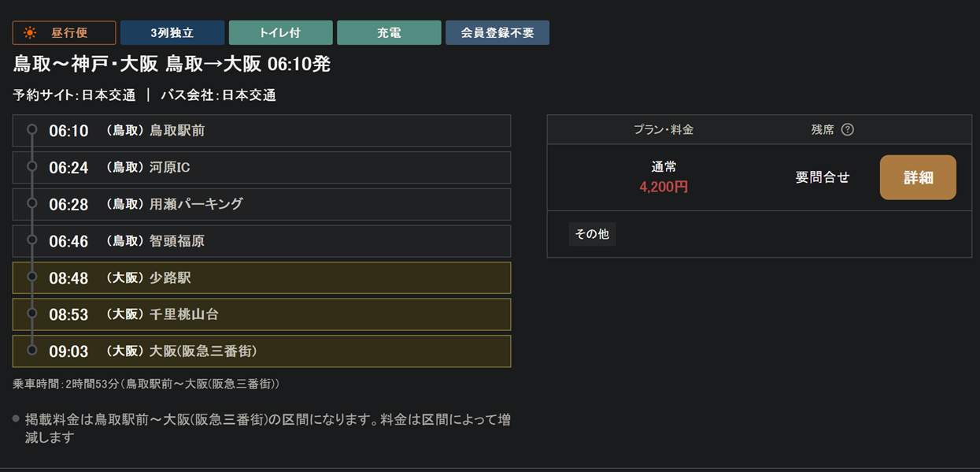Select the 06:46 智頭福原 stop row

(x=262, y=241)
